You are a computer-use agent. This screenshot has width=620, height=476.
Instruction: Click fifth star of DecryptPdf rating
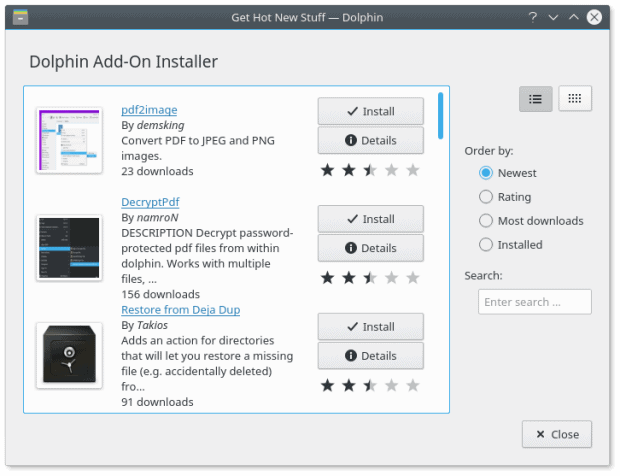412,278
